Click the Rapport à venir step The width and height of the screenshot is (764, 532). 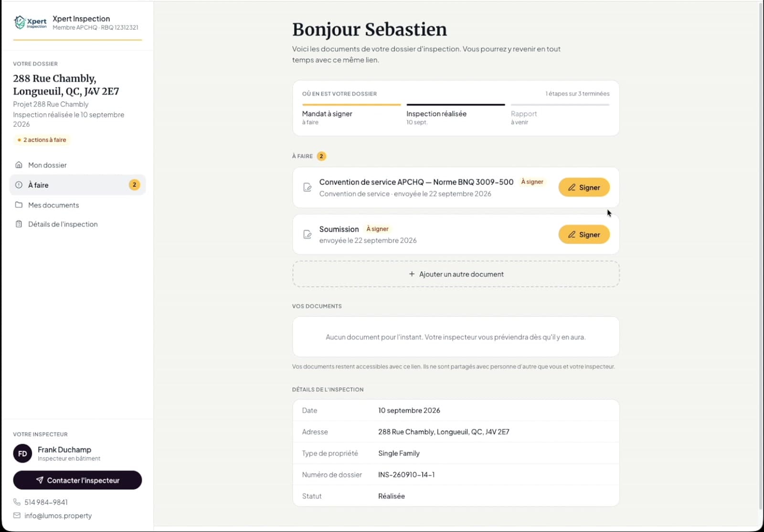(560, 114)
